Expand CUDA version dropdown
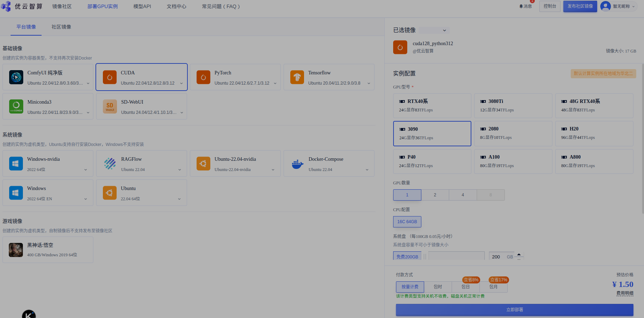Viewport: 644px width, 318px height. tap(181, 84)
